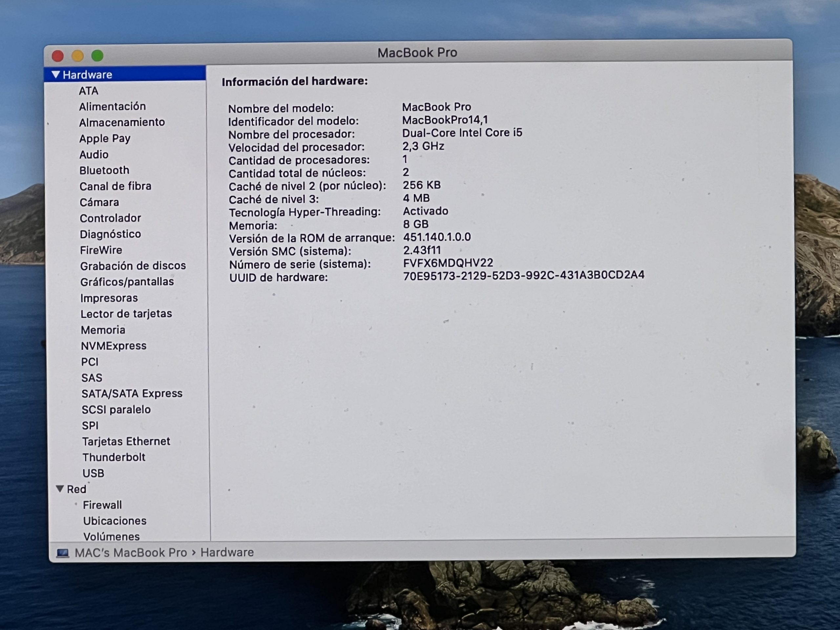Click the laptop icon in path bar

pos(63,553)
